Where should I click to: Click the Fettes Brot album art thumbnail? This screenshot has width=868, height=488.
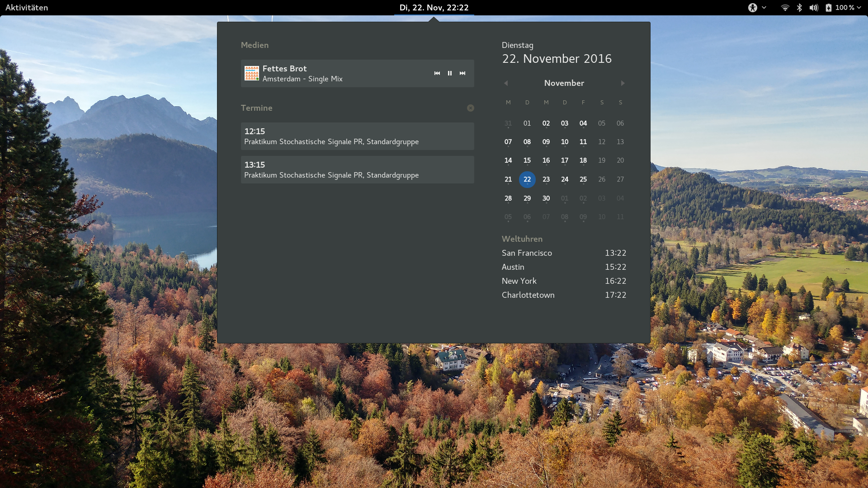click(x=252, y=73)
